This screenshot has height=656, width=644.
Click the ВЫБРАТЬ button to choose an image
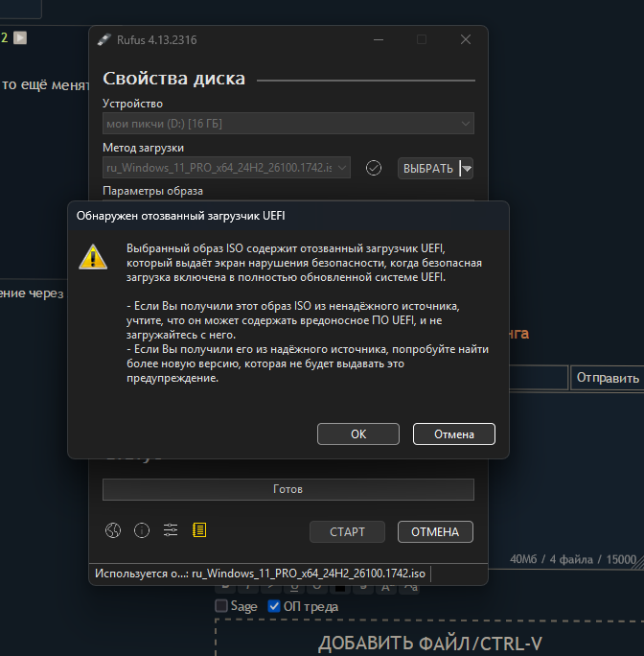tap(427, 168)
